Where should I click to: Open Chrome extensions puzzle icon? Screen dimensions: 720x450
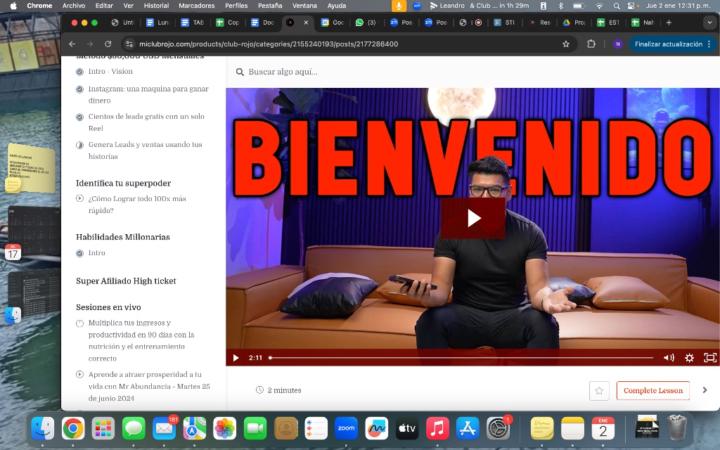pyautogui.click(x=591, y=44)
